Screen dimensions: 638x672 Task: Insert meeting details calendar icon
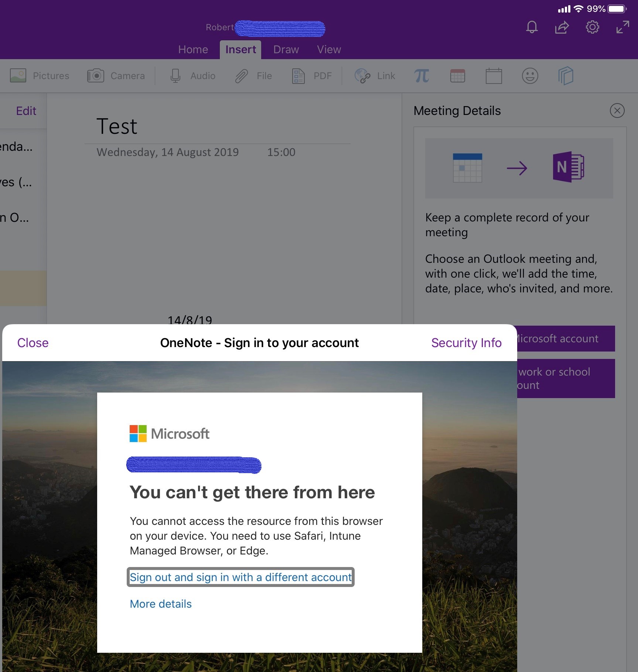tap(494, 76)
